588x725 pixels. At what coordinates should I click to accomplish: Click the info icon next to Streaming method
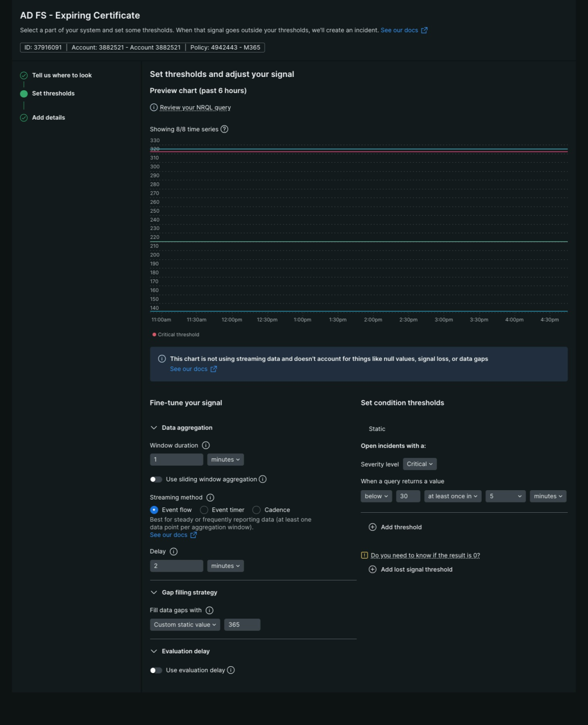coord(210,498)
